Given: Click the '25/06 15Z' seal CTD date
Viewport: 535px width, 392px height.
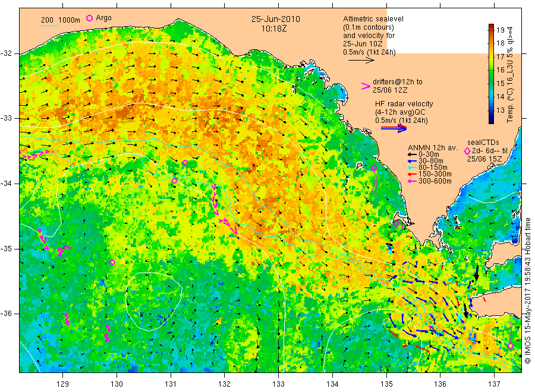Looking at the screenshot, I should 484,159.
